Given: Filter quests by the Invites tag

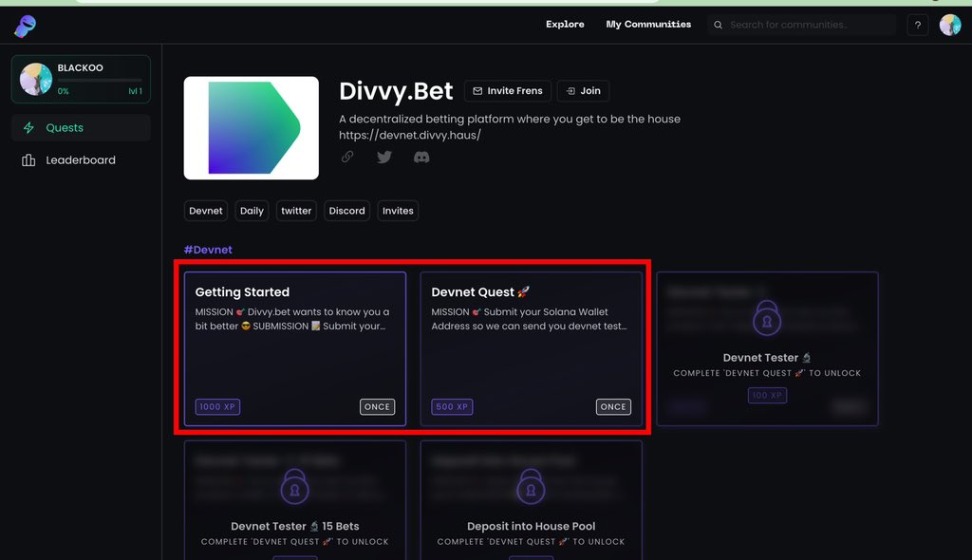Looking at the screenshot, I should 398,211.
